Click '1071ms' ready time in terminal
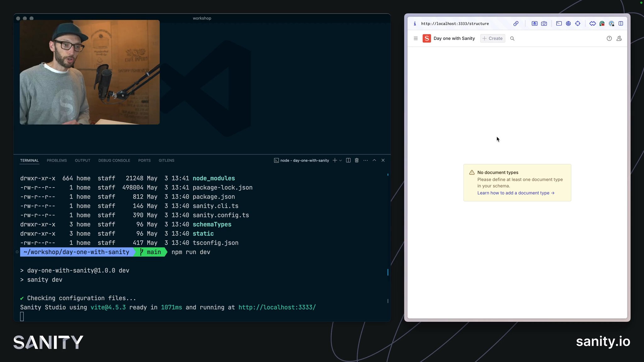 [x=171, y=307]
